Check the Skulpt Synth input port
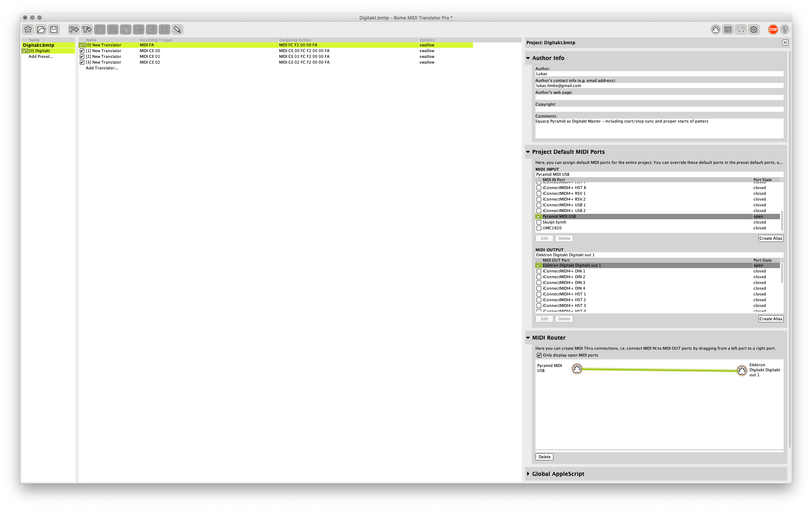Screen dimensions: 812x510 click(x=539, y=222)
